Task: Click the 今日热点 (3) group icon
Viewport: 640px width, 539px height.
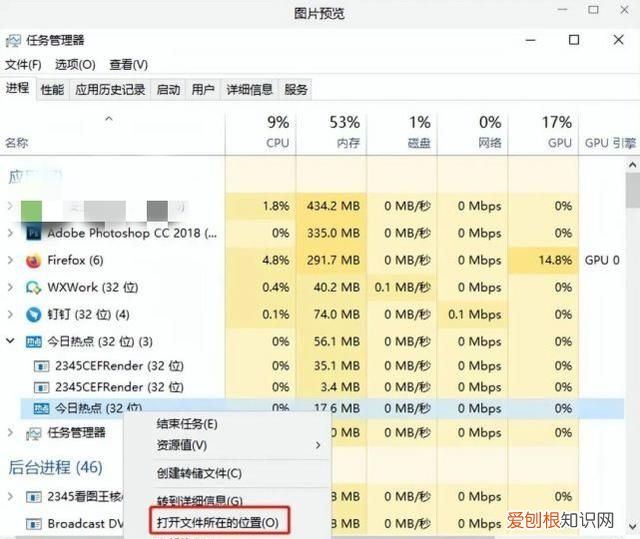Action: click(33, 342)
